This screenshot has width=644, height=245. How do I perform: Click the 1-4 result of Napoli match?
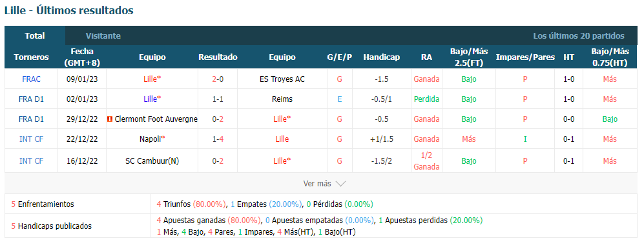(x=218, y=139)
